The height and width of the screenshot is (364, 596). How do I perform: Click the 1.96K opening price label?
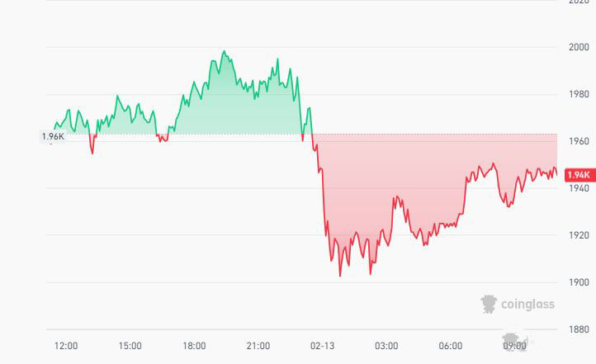pos(52,136)
